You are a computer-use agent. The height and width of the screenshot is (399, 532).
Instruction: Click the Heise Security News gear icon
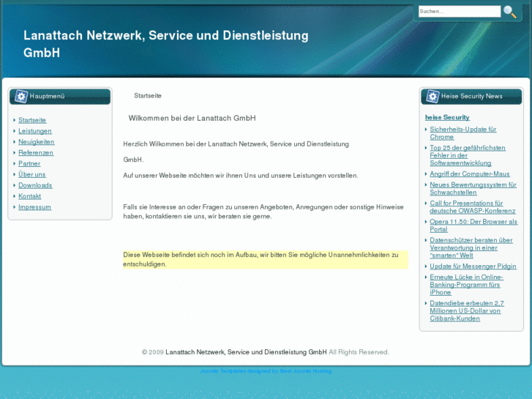pyautogui.click(x=432, y=97)
